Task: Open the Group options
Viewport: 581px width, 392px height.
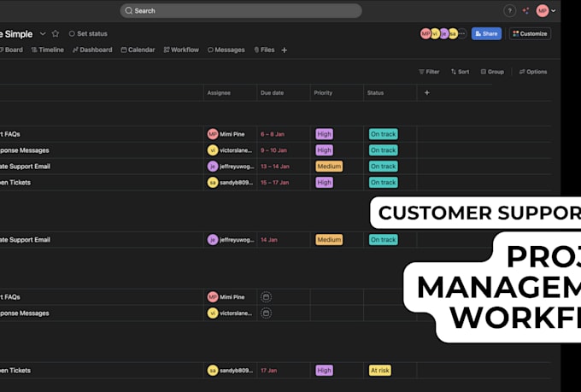Action: (x=492, y=72)
